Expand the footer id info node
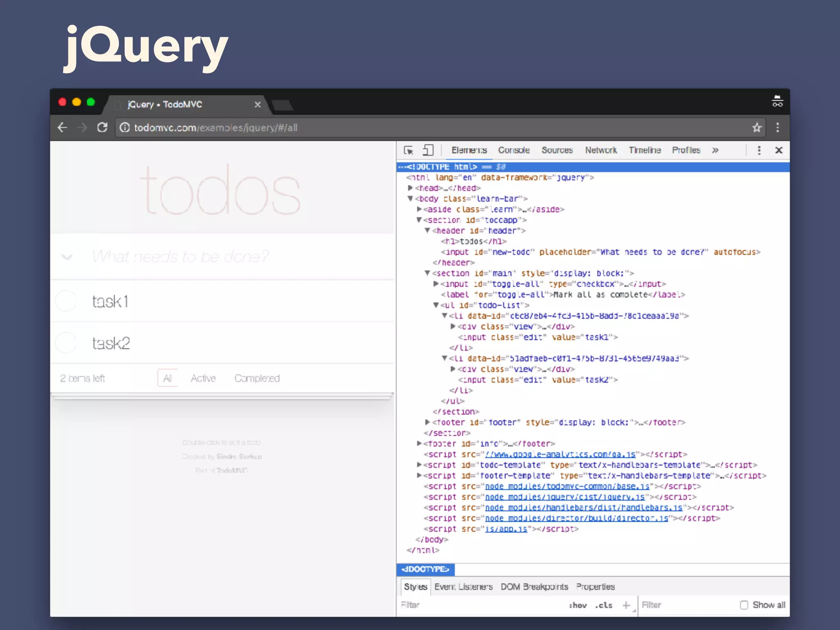The height and width of the screenshot is (630, 840). 419,443
